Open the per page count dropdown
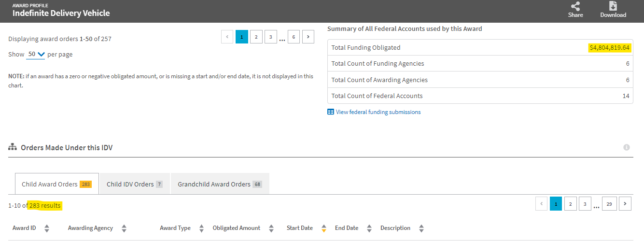 [x=36, y=55]
